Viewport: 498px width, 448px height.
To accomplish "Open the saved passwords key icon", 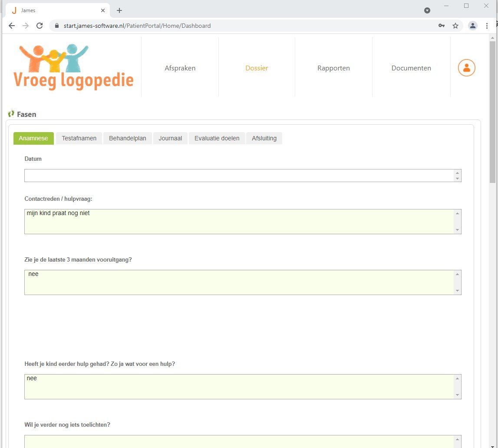I will click(441, 26).
